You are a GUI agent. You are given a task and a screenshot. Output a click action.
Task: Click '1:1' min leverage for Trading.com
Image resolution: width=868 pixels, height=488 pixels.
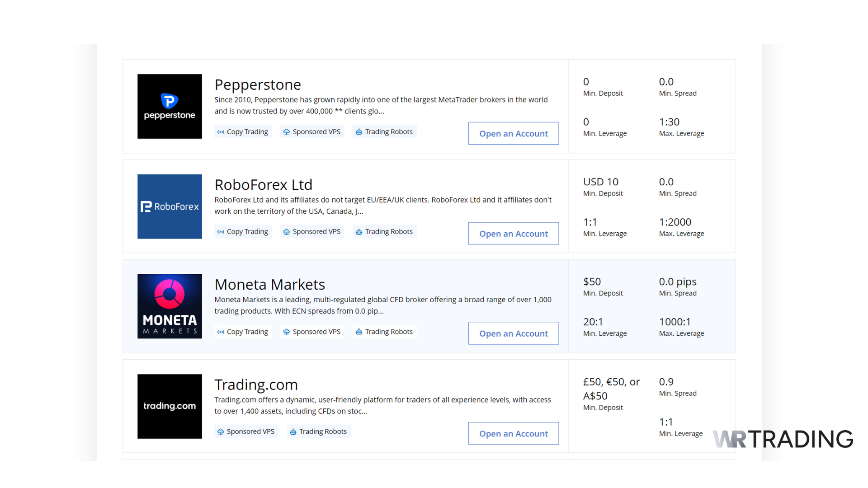666,422
